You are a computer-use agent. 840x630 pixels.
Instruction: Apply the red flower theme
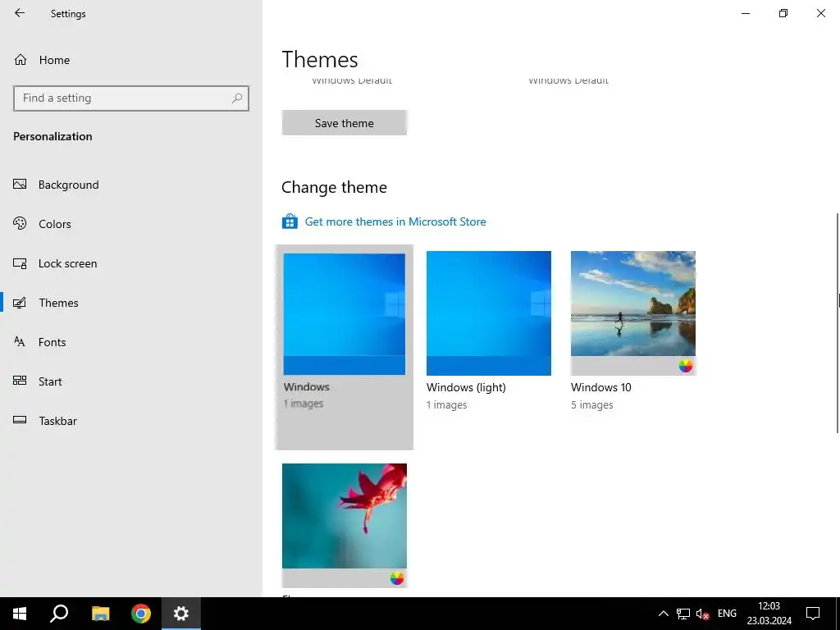point(345,526)
